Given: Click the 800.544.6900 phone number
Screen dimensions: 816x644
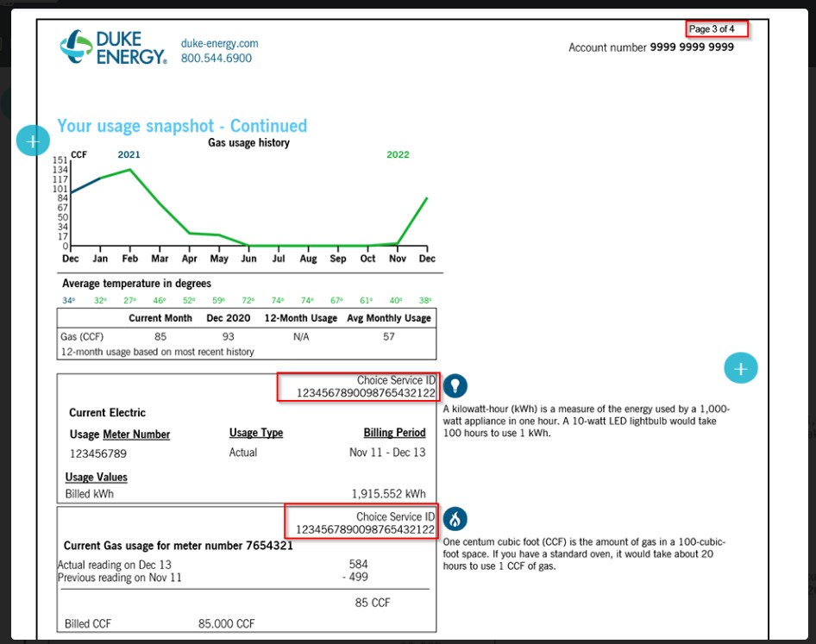Looking at the screenshot, I should coord(217,58).
